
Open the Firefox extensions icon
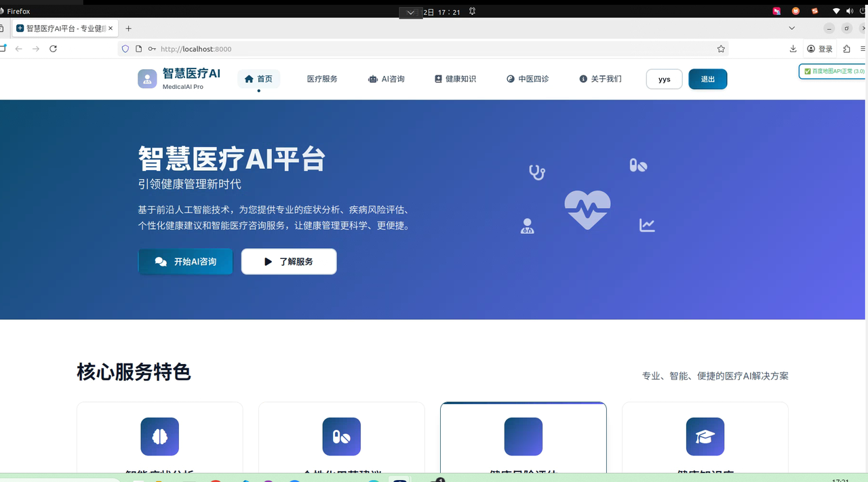click(847, 49)
